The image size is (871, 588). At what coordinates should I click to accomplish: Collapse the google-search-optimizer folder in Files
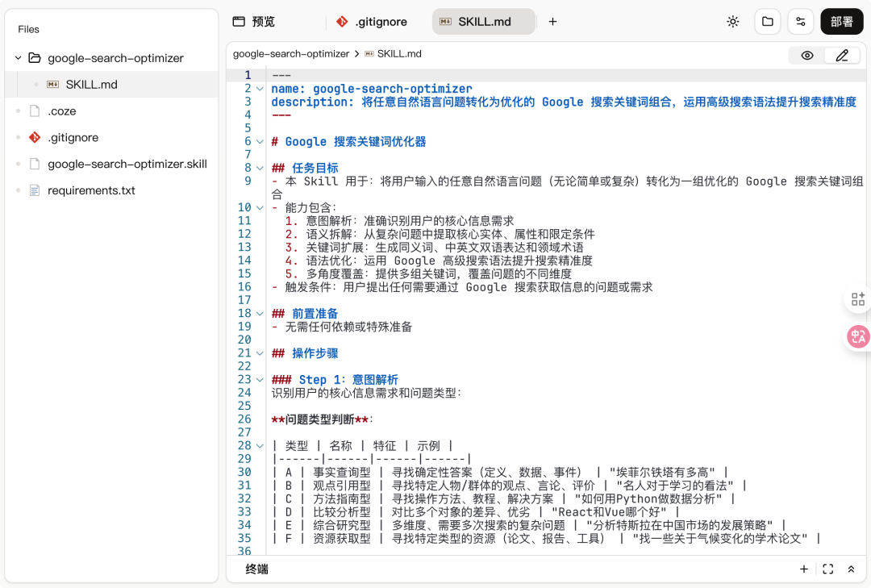18,57
